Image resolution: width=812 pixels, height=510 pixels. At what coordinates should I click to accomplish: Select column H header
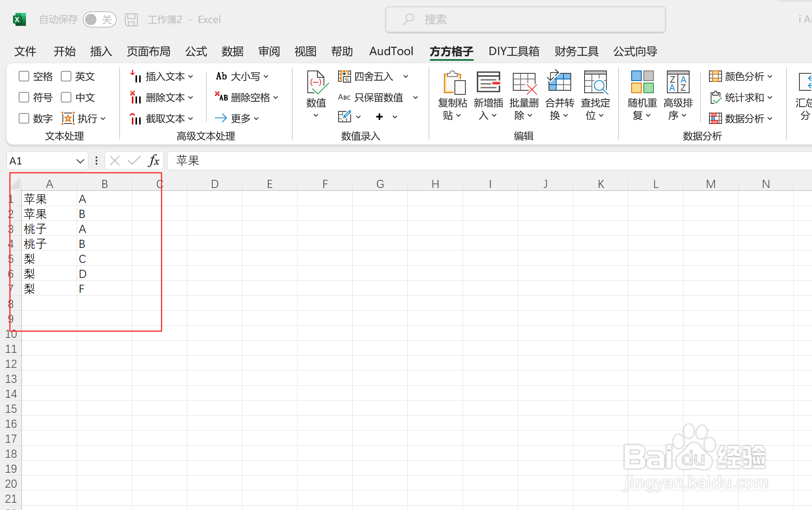435,184
